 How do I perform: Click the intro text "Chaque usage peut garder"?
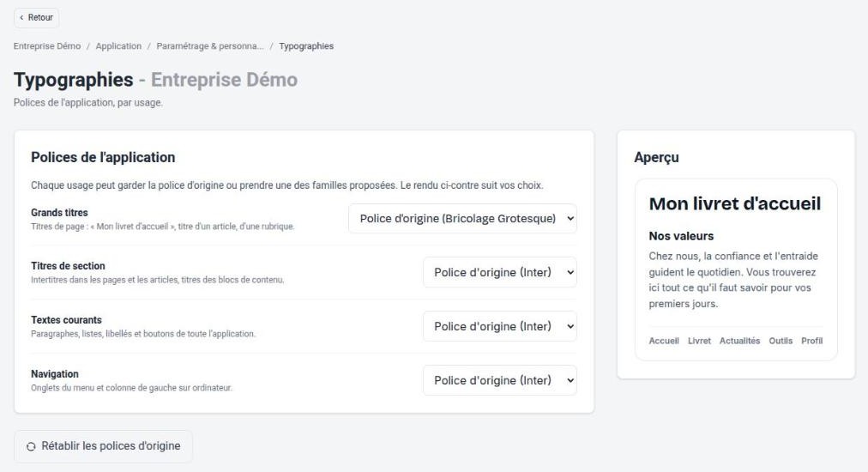[287, 185]
